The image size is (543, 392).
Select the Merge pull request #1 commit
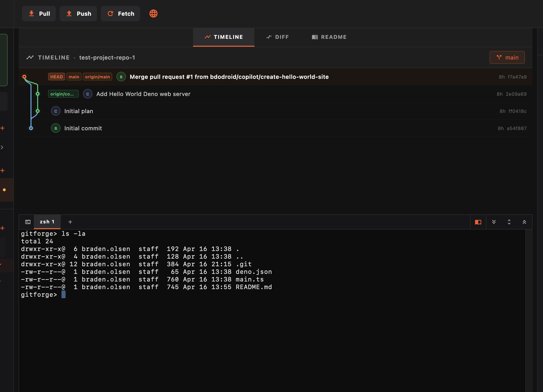click(276, 77)
